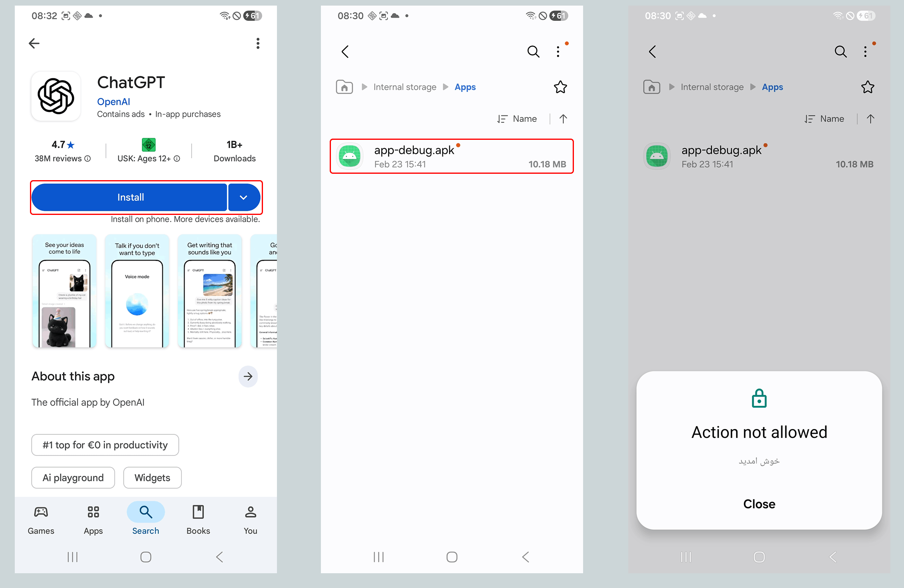Tap the 'Widgets' tag chip

click(152, 478)
